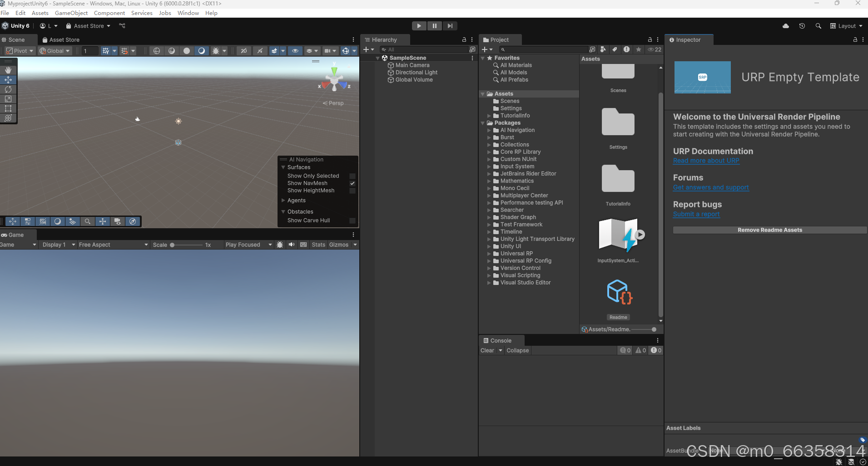The height and width of the screenshot is (466, 868).
Task: Toggle 2D view mode in Scene
Action: tap(244, 51)
